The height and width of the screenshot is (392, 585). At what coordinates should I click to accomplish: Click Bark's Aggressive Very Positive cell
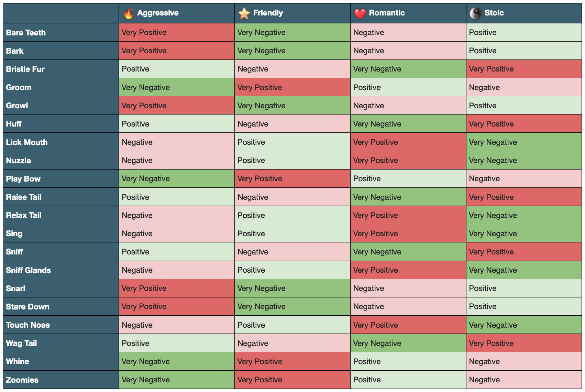[x=177, y=51]
